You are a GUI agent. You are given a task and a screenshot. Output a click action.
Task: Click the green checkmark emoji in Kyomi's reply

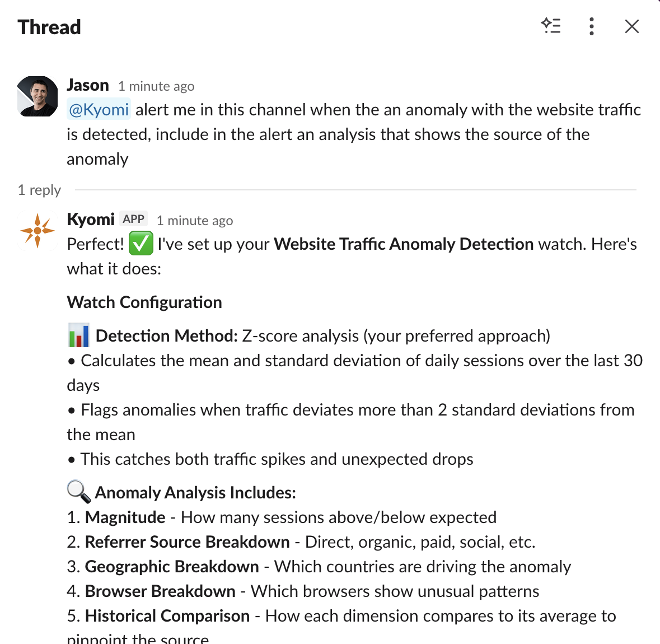pyautogui.click(x=141, y=244)
